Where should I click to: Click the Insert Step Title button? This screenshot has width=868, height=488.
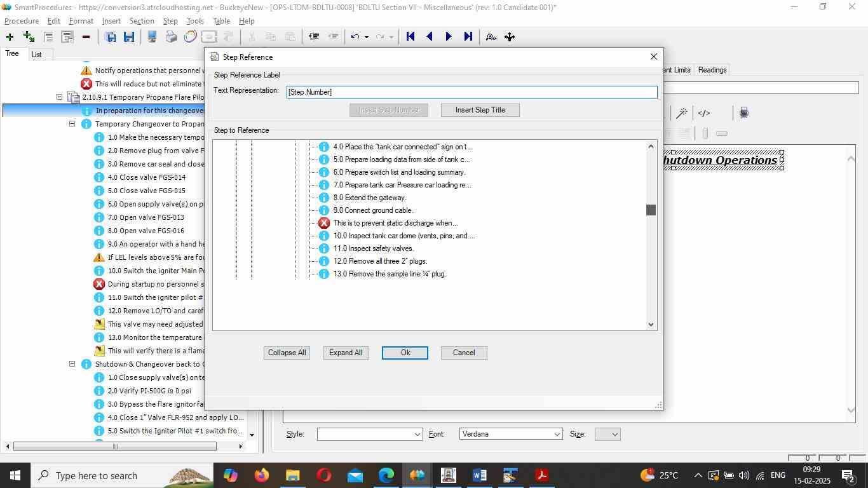[480, 110]
